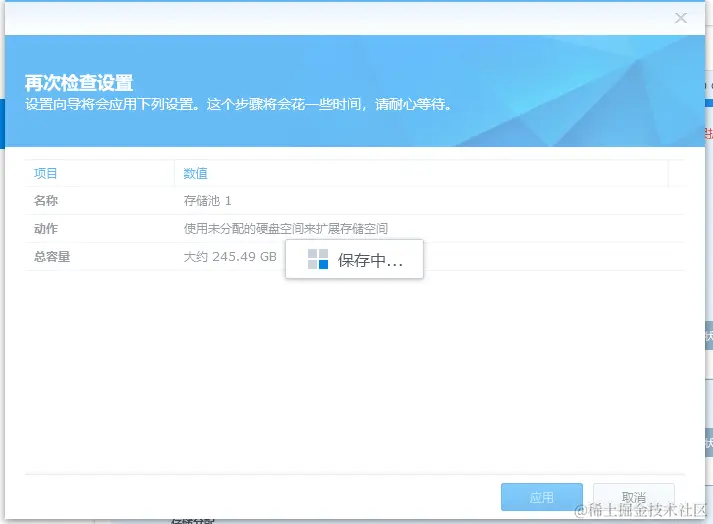This screenshot has height=524, width=713.
Task: Click the 保存中... status text
Action: [x=370, y=260]
